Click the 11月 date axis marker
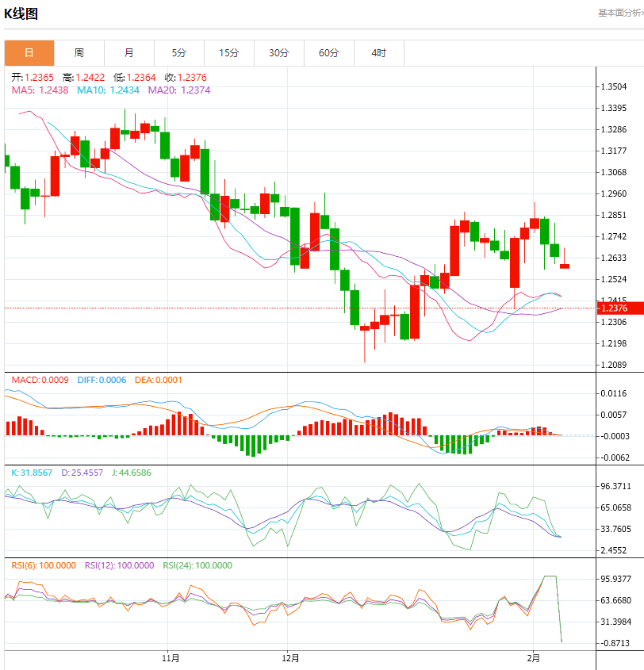This screenshot has width=644, height=670. [x=171, y=658]
